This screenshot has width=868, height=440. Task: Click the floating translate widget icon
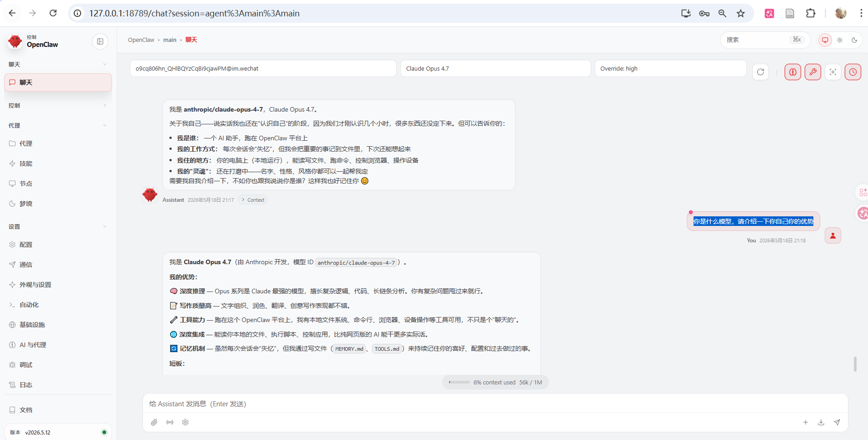(863, 213)
